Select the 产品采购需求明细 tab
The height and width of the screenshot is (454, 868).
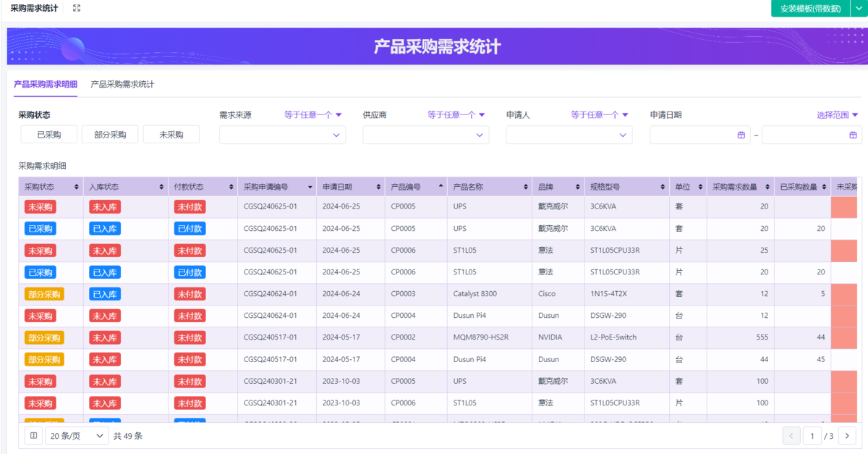tap(46, 84)
